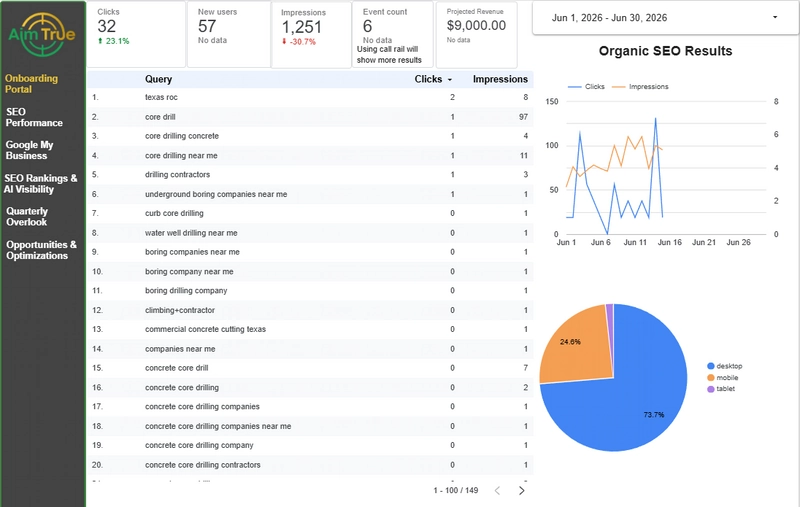Select 'boring companies near me' query
The width and height of the screenshot is (800, 507).
192,252
